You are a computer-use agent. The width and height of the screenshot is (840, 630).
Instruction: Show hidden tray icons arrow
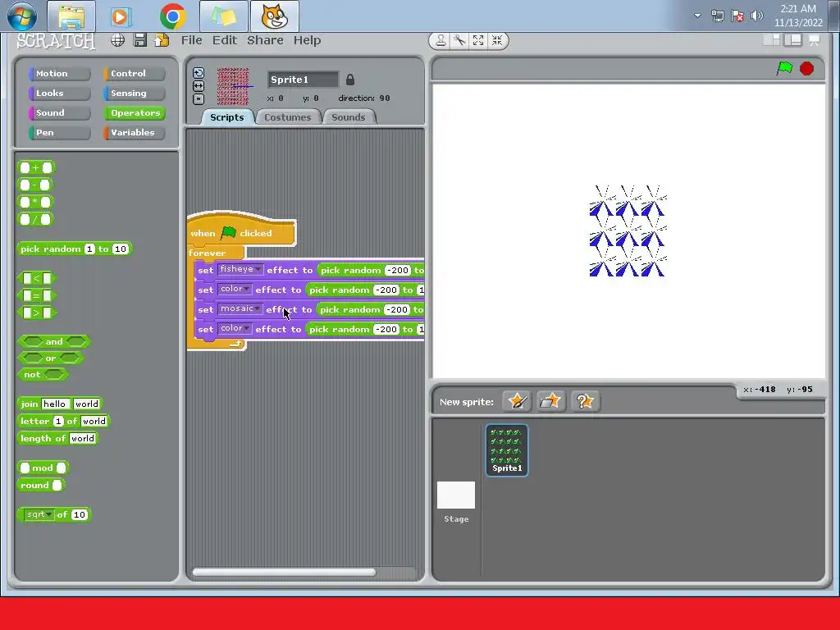pyautogui.click(x=697, y=16)
